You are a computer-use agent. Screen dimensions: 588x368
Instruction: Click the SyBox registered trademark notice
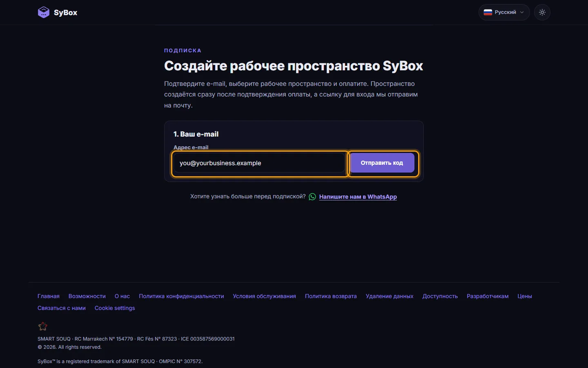tap(120, 361)
